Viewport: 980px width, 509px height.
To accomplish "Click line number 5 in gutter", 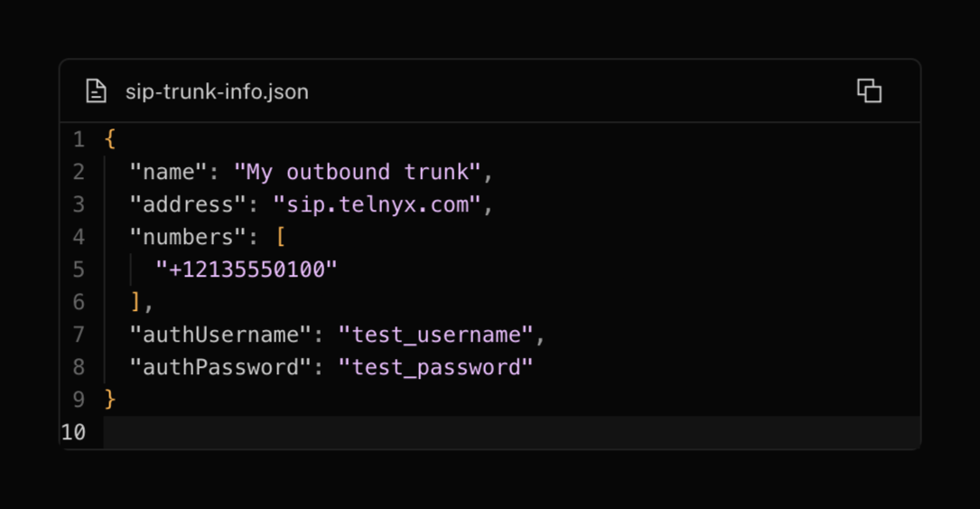I will [x=79, y=269].
